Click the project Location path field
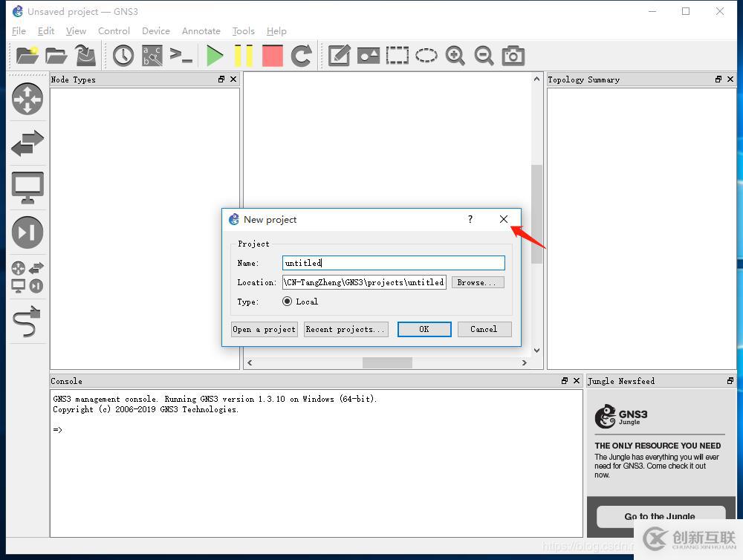The image size is (743, 560). point(364,282)
